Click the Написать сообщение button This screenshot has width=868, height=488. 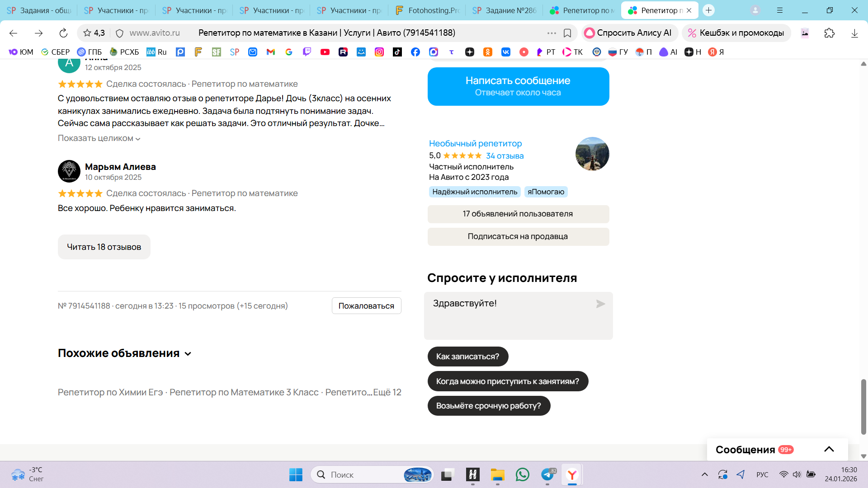click(x=518, y=86)
